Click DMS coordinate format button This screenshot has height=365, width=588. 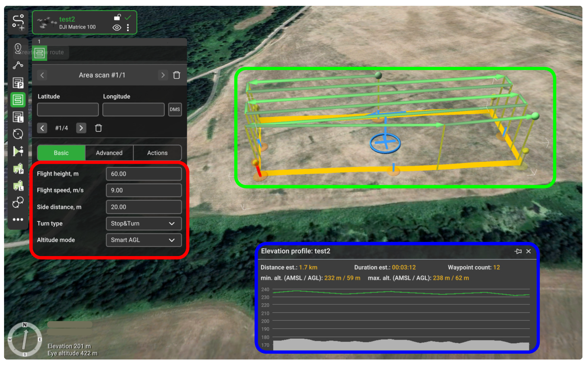coord(175,109)
